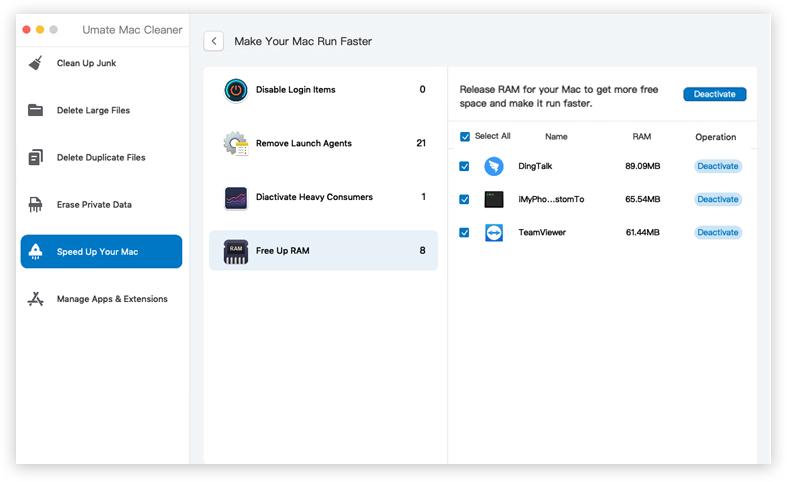The width and height of the screenshot is (787, 482).
Task: Toggle the Select All checkbox
Action: (465, 137)
